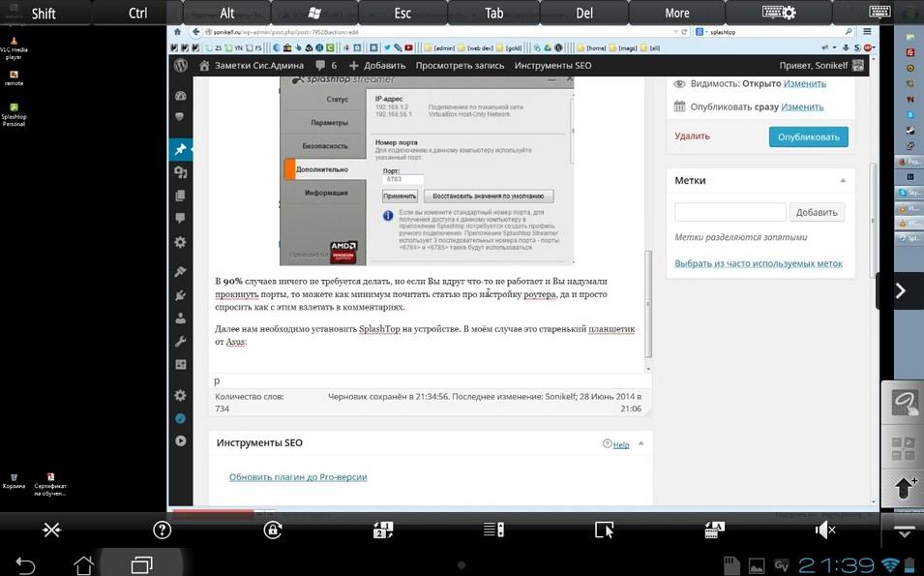
Task: Open the Comments bubble icon in WordPress sidebar
Action: tap(180, 219)
